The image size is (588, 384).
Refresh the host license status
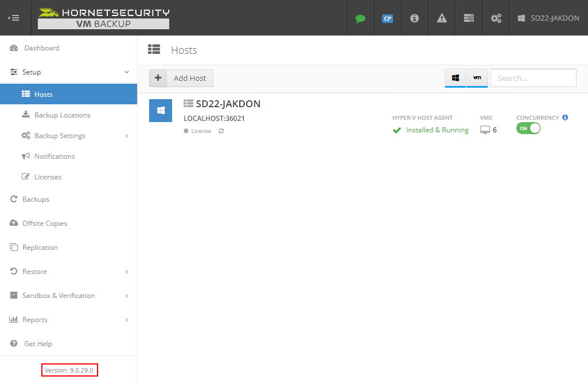click(221, 131)
